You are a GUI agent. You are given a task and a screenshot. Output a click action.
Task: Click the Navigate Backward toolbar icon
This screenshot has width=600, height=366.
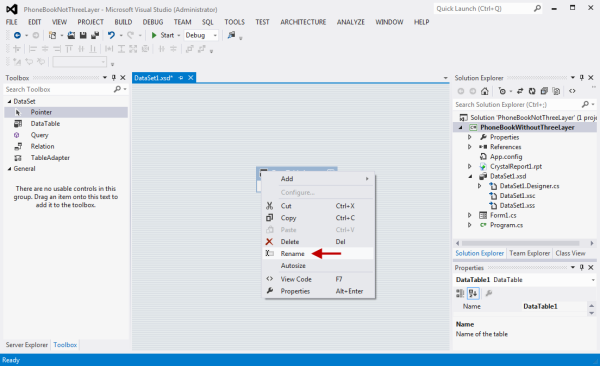[x=17, y=35]
